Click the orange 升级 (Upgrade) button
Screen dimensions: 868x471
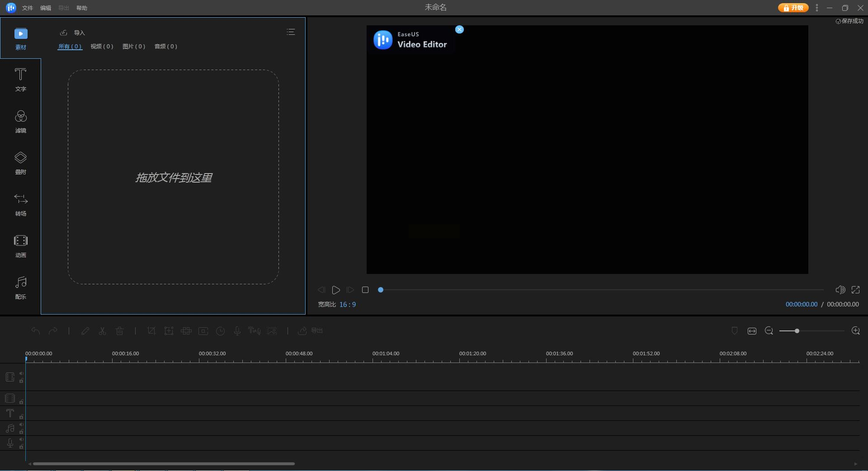(793, 8)
